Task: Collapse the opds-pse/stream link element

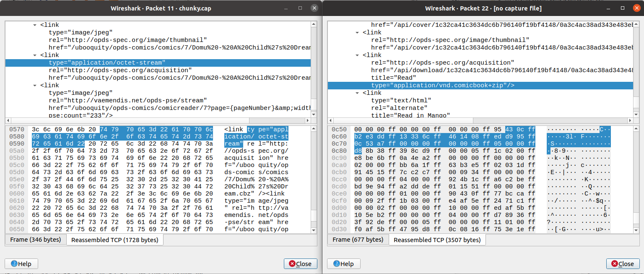Action: coord(34,85)
